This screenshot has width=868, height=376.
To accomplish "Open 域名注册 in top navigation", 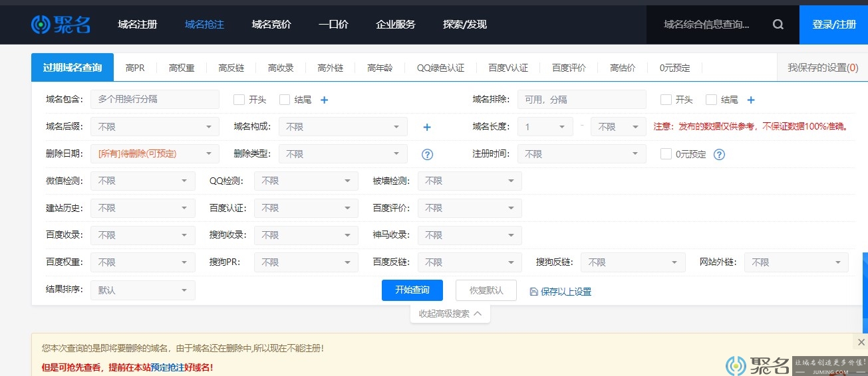I will tap(138, 25).
